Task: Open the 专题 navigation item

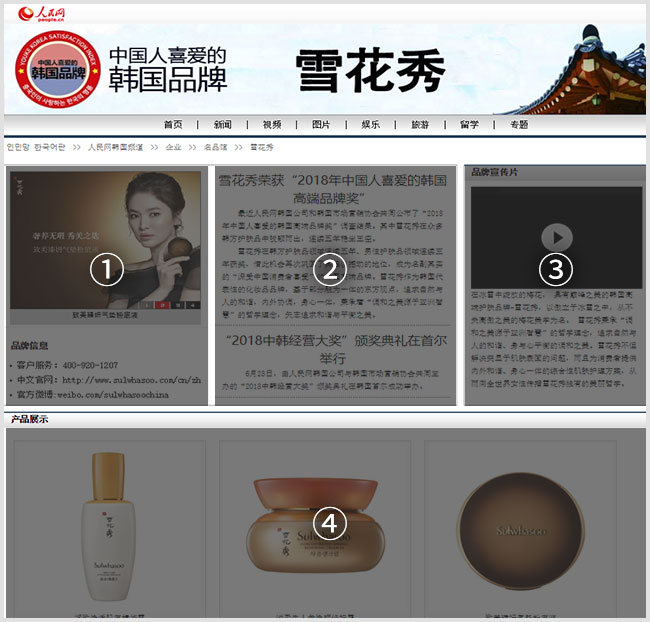Action: tap(519, 124)
